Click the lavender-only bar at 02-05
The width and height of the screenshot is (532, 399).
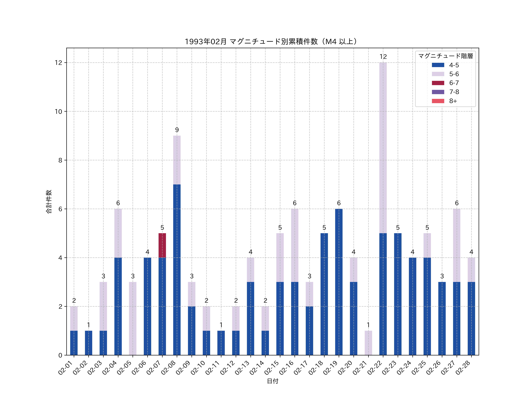(133, 318)
